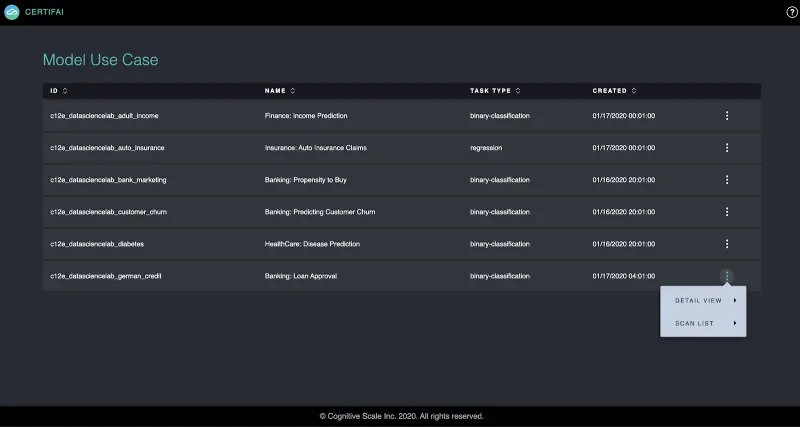Viewport: 800px width, 427px height.
Task: Open the three-dot menu for adult_income row
Action: pos(727,116)
